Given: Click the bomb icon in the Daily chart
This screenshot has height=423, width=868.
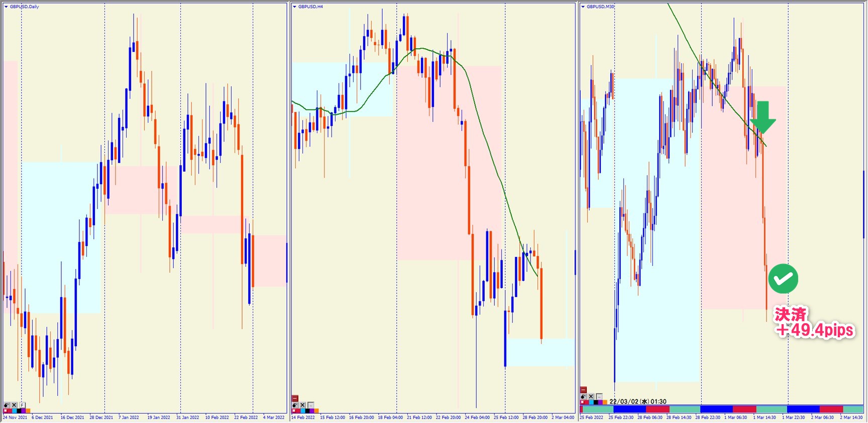Looking at the screenshot, I should tap(7, 405).
